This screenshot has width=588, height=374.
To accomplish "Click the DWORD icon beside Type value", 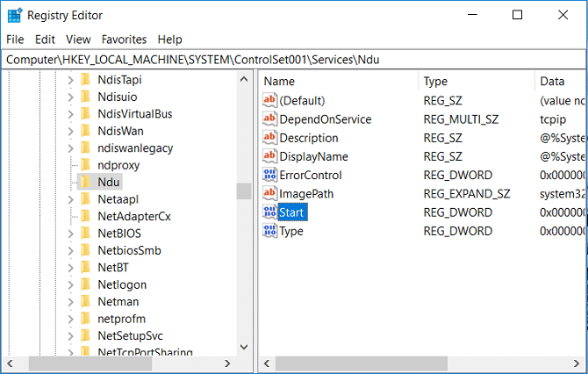I will (x=269, y=231).
